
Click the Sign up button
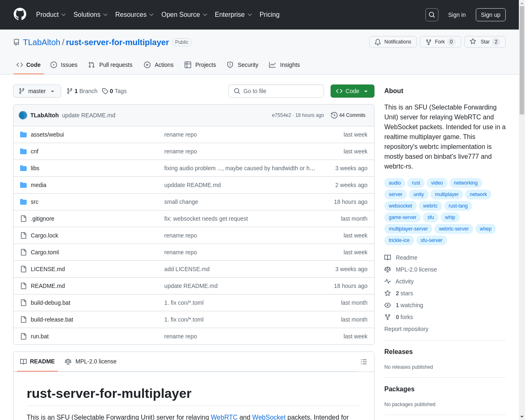[x=491, y=15]
